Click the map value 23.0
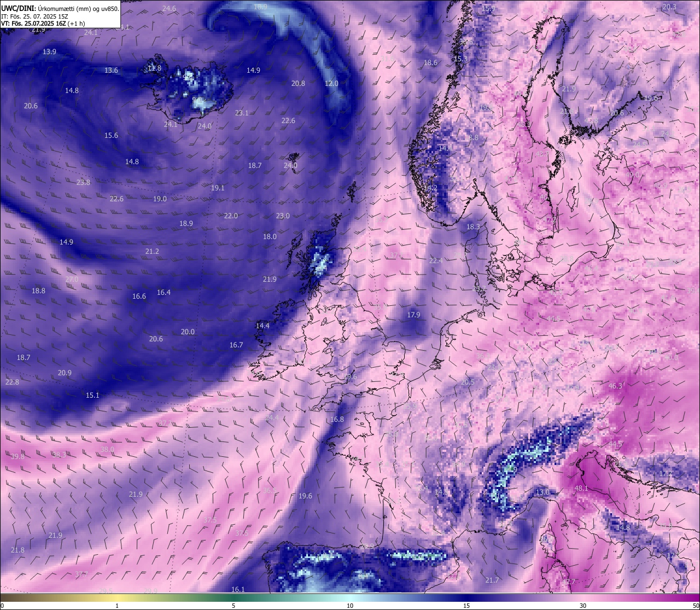Screen dimensions: 700x610 pyautogui.click(x=283, y=216)
